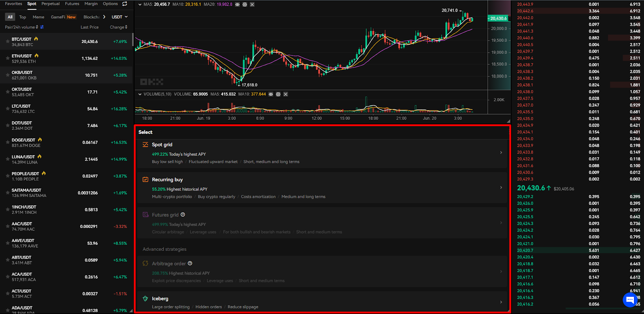Viewport: 644px width, 314px height.
Task: Filter pairs by All category
Action: [x=10, y=17]
